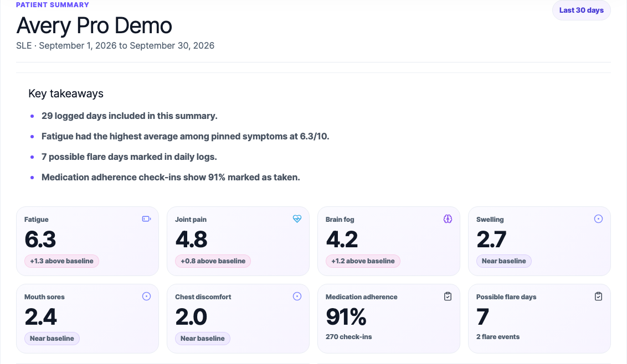Viewport: 627px width, 364px height.
Task: Click the Fatigue 6.3 value
Action: pyautogui.click(x=40, y=240)
